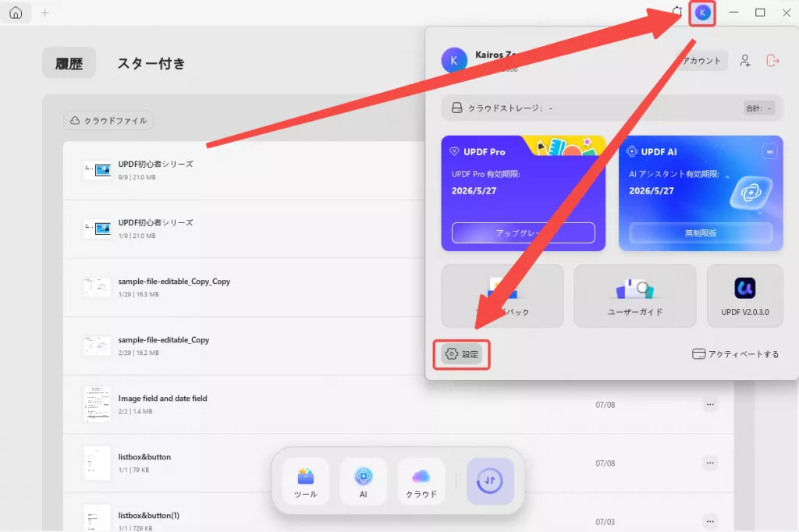Click thumbnail of sample-file-editable_Copy_Copy
This screenshot has width=799, height=532.
click(97, 287)
